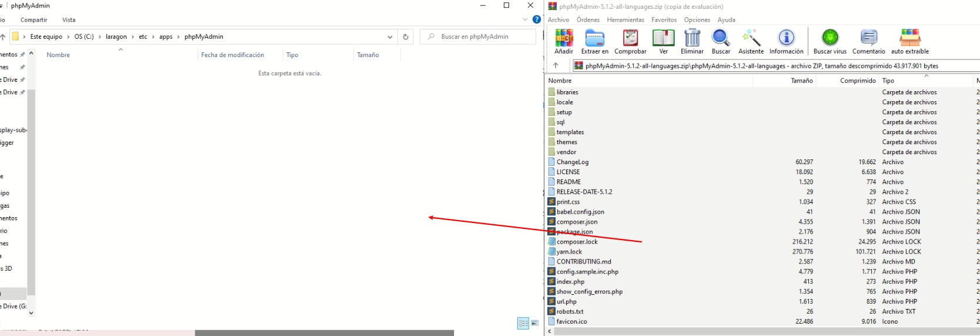980x336 pixels.
Task: Click the Comentario toolbar icon
Action: tap(868, 38)
